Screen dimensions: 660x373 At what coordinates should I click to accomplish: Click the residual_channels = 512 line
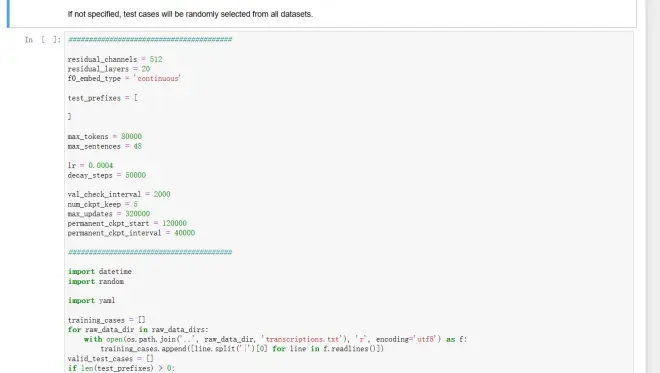[x=115, y=59]
